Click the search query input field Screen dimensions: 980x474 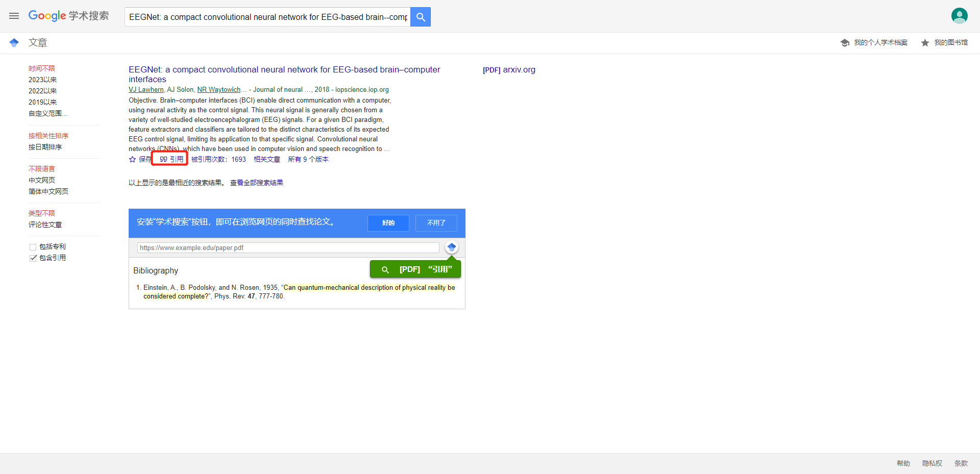267,17
